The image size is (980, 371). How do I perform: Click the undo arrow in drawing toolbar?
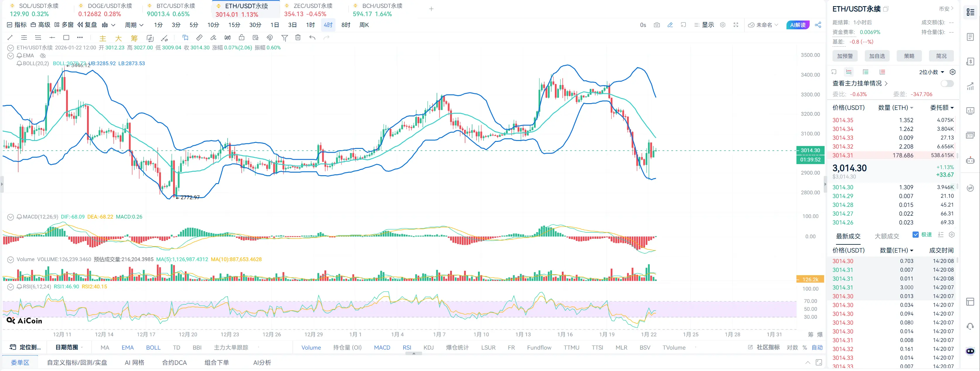(x=312, y=38)
